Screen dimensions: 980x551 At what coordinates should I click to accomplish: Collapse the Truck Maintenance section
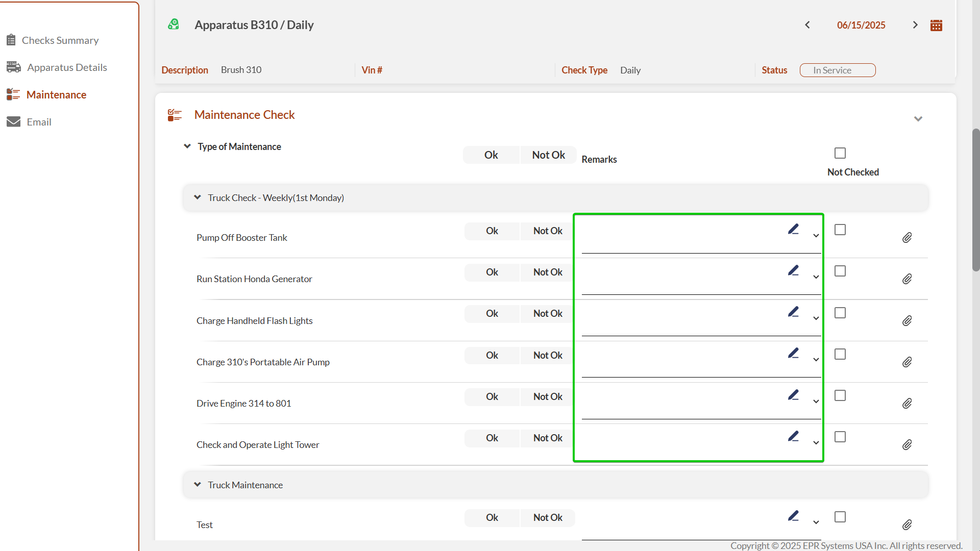pyautogui.click(x=198, y=485)
